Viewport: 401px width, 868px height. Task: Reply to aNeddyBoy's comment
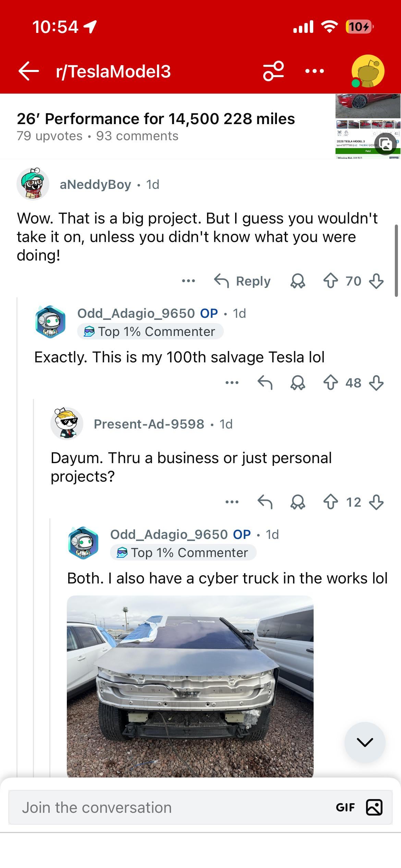(243, 281)
